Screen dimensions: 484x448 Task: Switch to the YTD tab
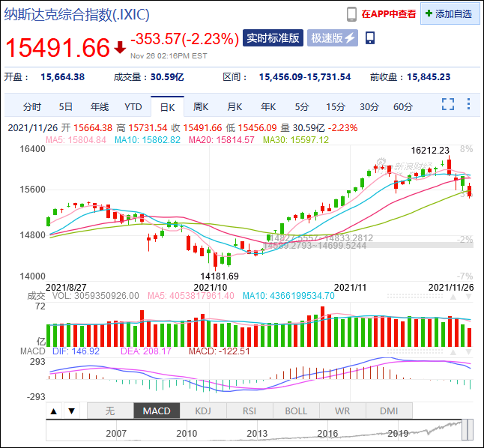133,107
